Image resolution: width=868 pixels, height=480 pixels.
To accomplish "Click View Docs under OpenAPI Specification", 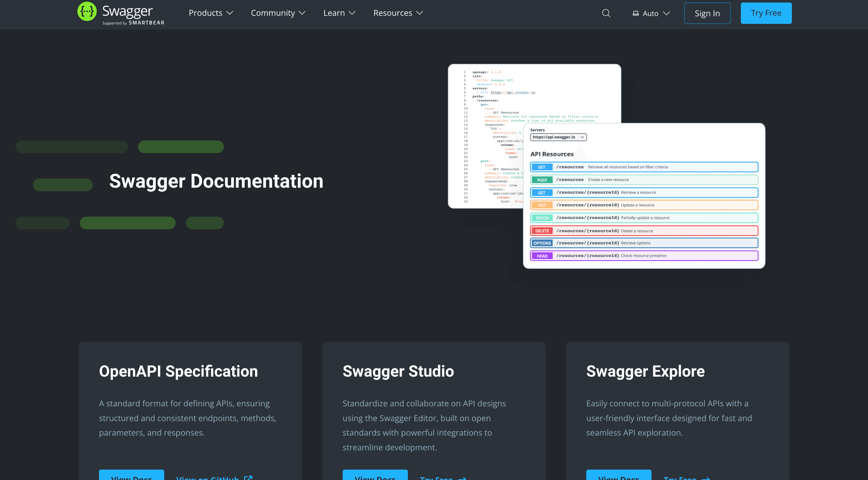I will [131, 475].
